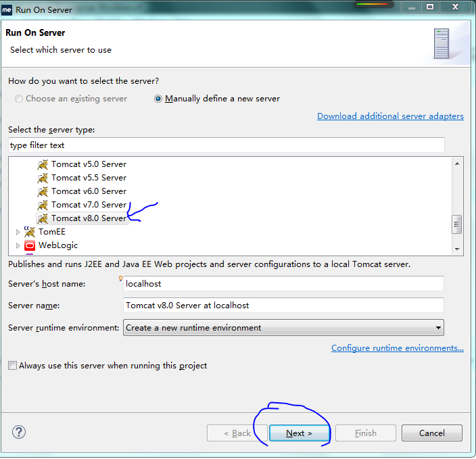Click the Server's host name field
This screenshot has height=459, width=476.
(x=283, y=284)
